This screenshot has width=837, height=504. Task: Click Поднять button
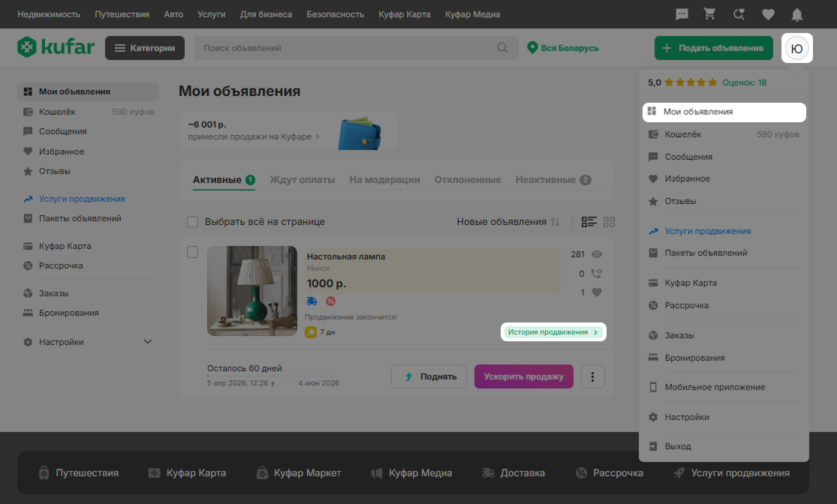coord(429,376)
